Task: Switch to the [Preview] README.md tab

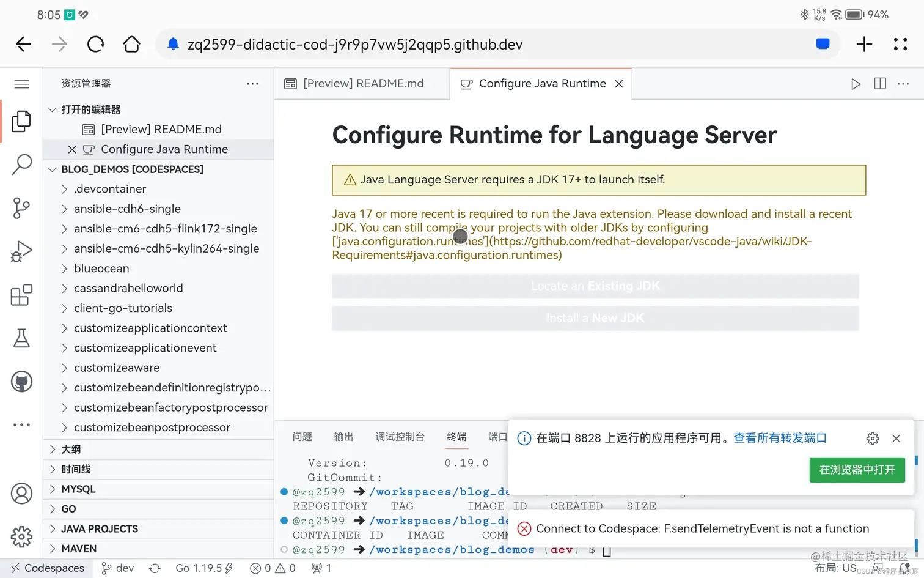Action: [x=362, y=84]
